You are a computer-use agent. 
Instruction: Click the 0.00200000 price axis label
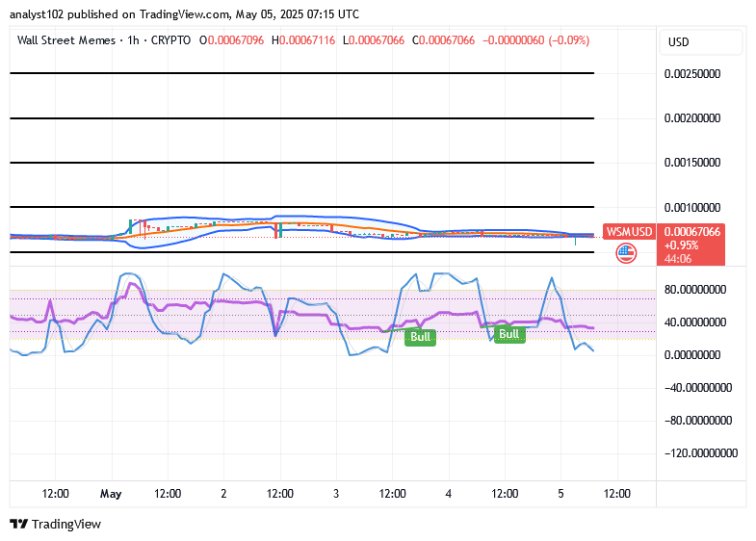pyautogui.click(x=692, y=118)
